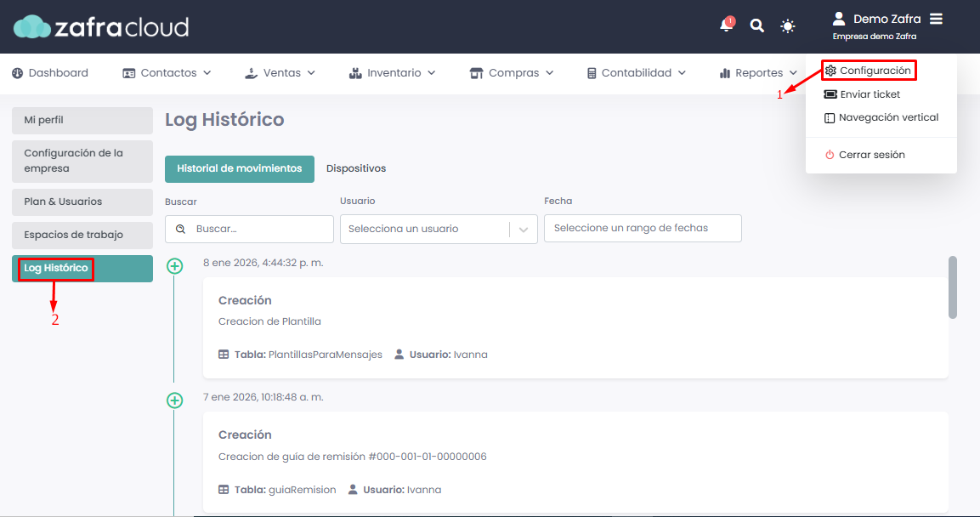Click the date range Fecha field
The image size is (980, 517).
[x=643, y=228]
